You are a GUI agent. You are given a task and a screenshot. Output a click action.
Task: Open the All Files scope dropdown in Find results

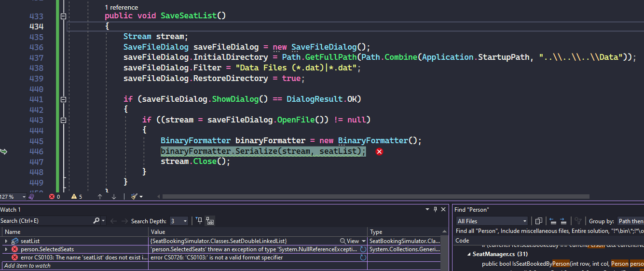click(x=492, y=221)
